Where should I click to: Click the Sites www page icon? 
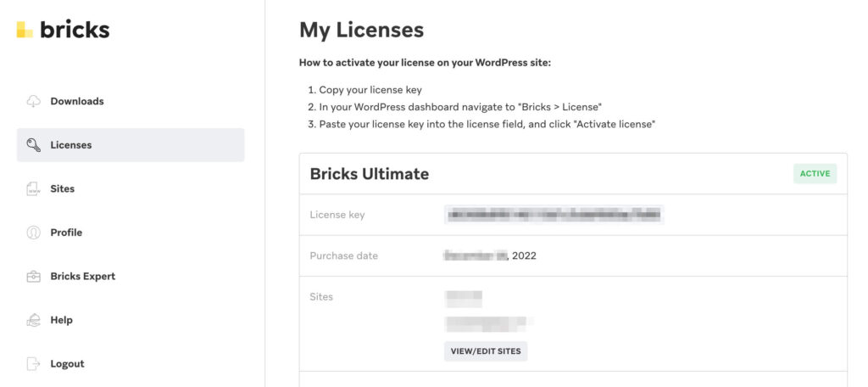point(34,189)
